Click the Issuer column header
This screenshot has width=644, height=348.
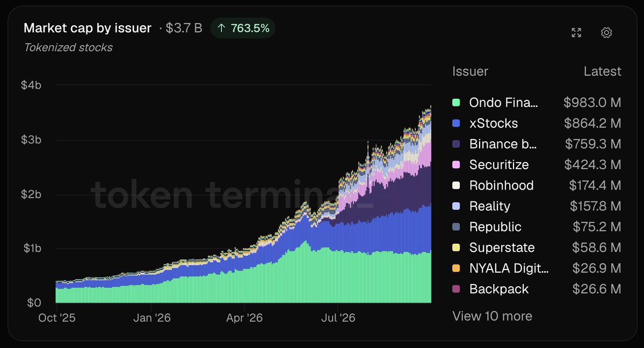[x=471, y=71]
